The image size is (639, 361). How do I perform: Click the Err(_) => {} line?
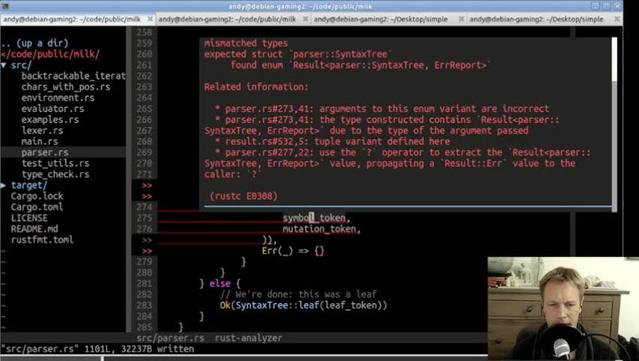(293, 251)
